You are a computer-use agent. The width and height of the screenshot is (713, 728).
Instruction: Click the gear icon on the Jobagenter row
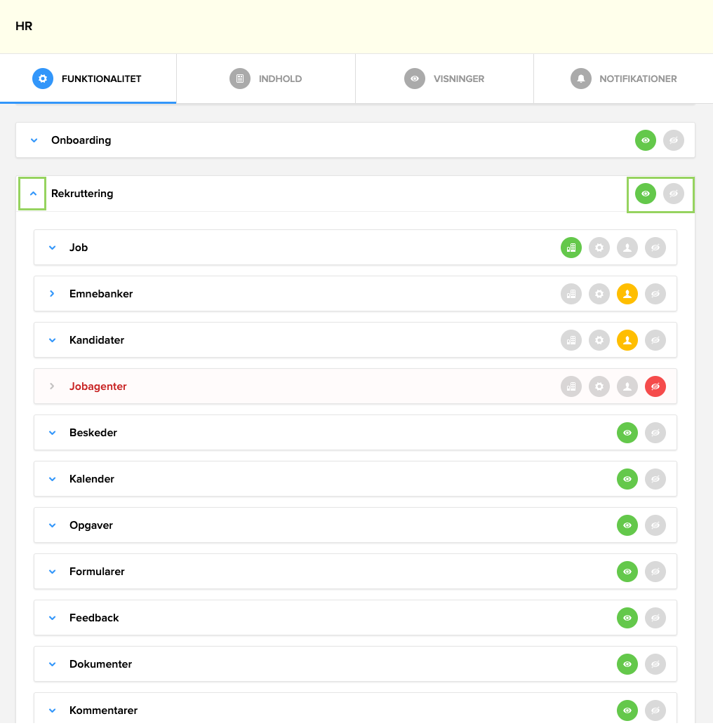[599, 386]
